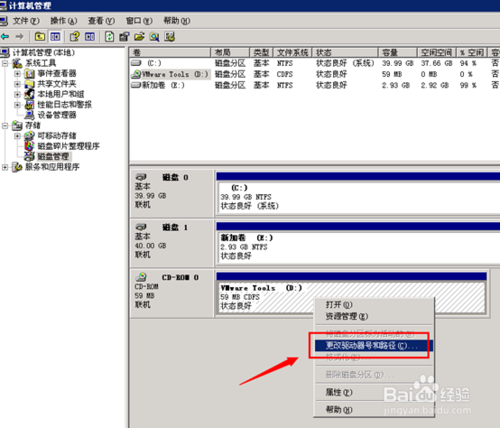Open the 帮助(H) menu in menu bar
Viewport: 500px width, 428px height.
click(177, 21)
